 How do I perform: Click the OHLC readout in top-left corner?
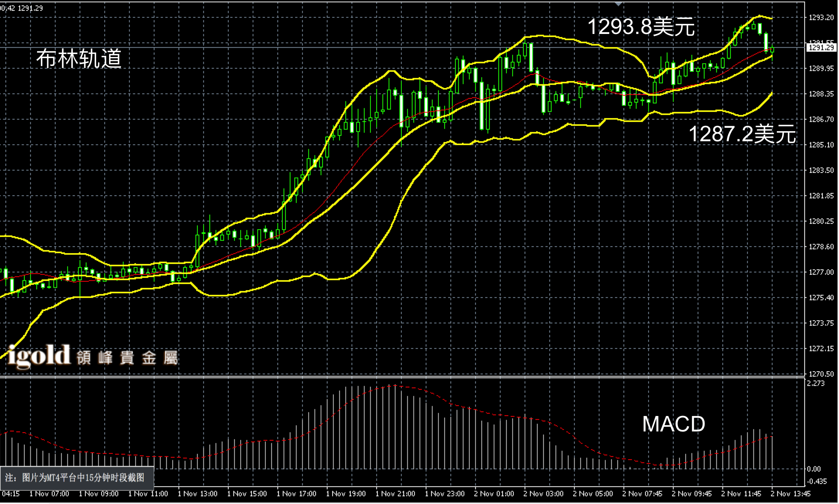(22, 8)
